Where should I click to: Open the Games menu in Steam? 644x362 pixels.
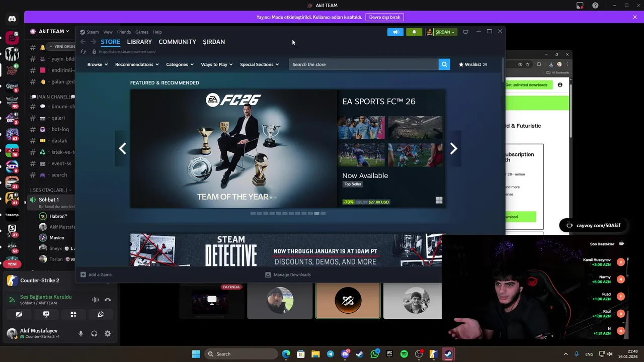tap(142, 32)
